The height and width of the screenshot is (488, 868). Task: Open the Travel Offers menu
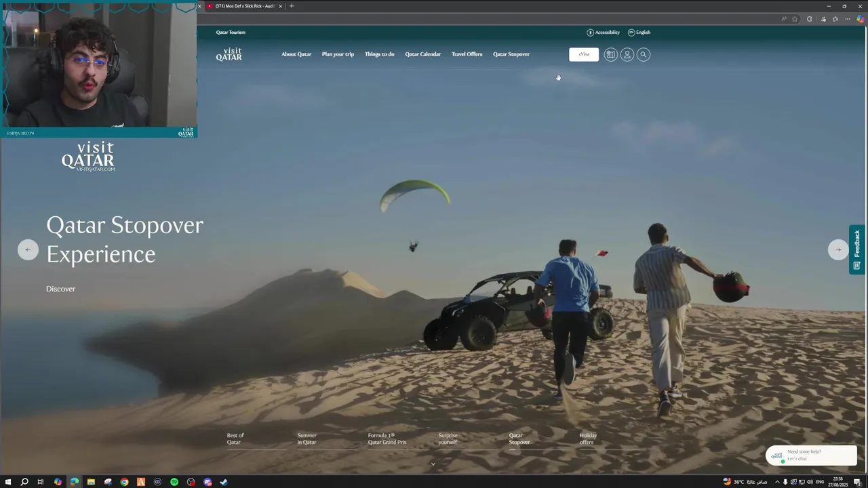467,54
